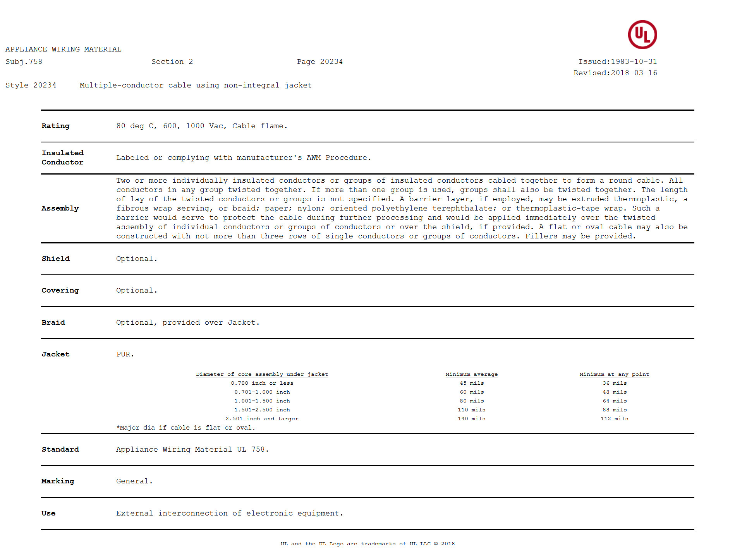Select the Braid row label
This screenshot has width=735, height=560.
tap(53, 322)
